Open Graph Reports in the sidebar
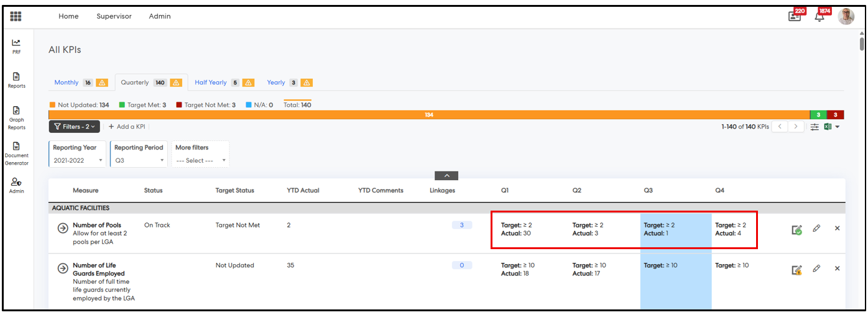Image resolution: width=868 pixels, height=315 pixels. click(x=16, y=118)
